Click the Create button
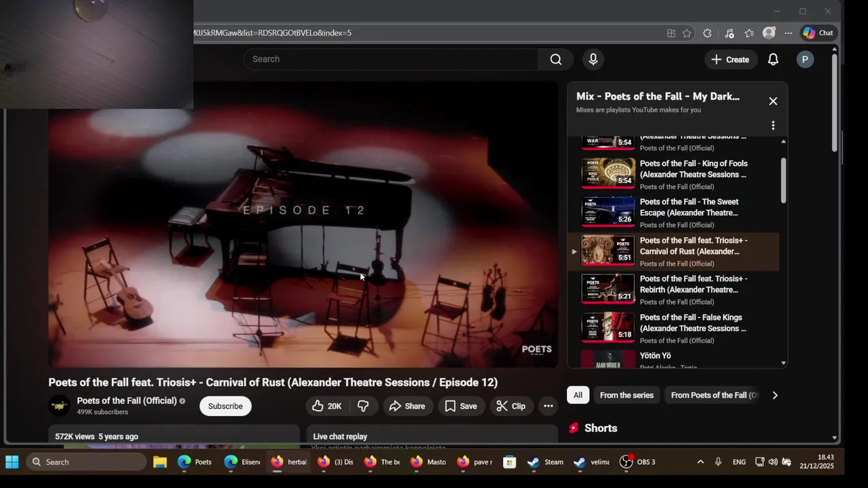Image resolution: width=868 pixels, height=488 pixels. click(x=730, y=60)
